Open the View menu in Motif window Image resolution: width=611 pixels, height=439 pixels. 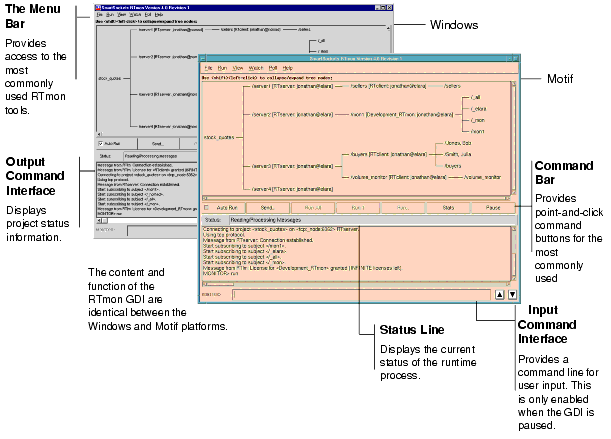[238, 68]
